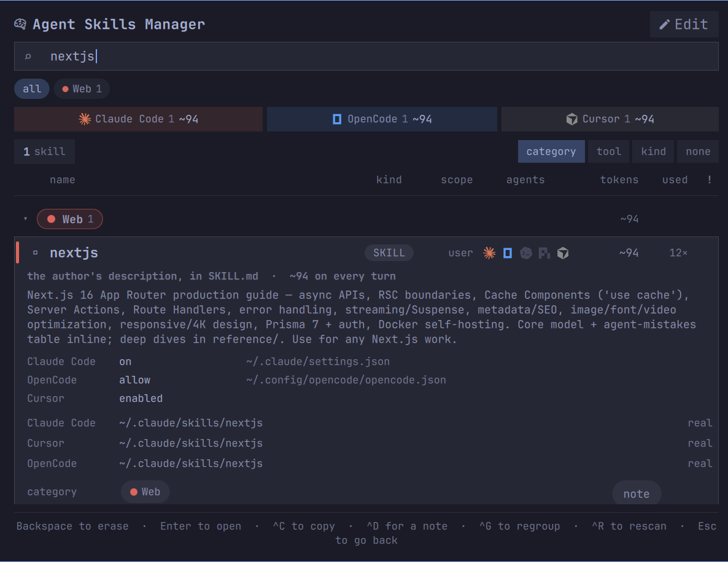Group by category

point(551,152)
